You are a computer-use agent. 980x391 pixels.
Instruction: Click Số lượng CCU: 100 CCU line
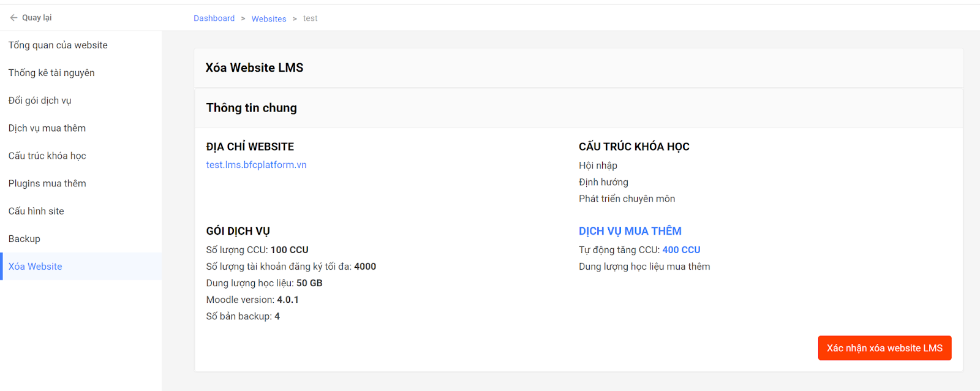257,250
